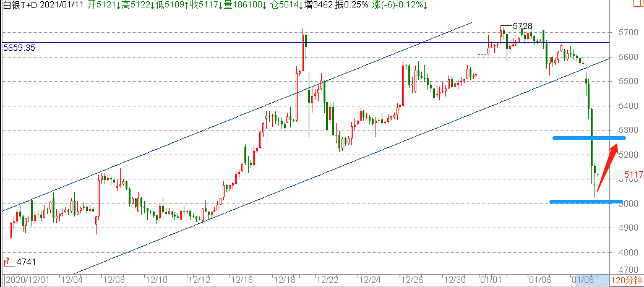Select the 12/04 date on time axis
This screenshot has height=287, width=644.
(72, 281)
